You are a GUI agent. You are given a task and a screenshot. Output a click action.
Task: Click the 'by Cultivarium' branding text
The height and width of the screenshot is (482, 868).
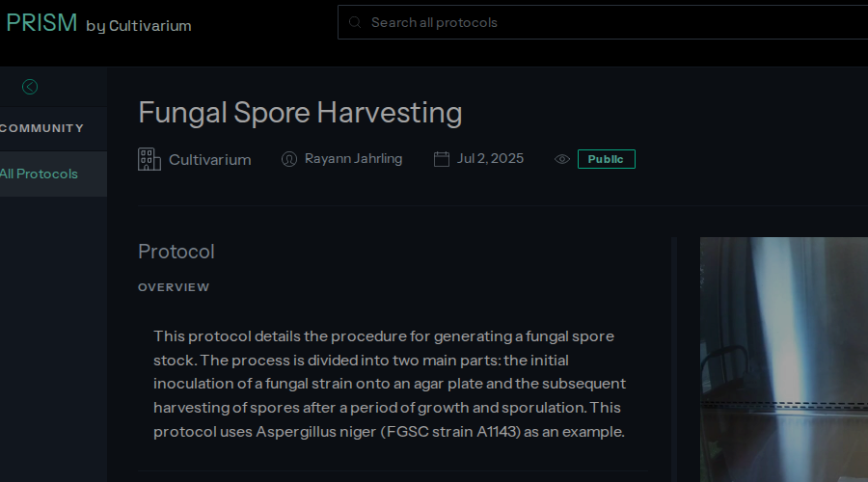(139, 26)
